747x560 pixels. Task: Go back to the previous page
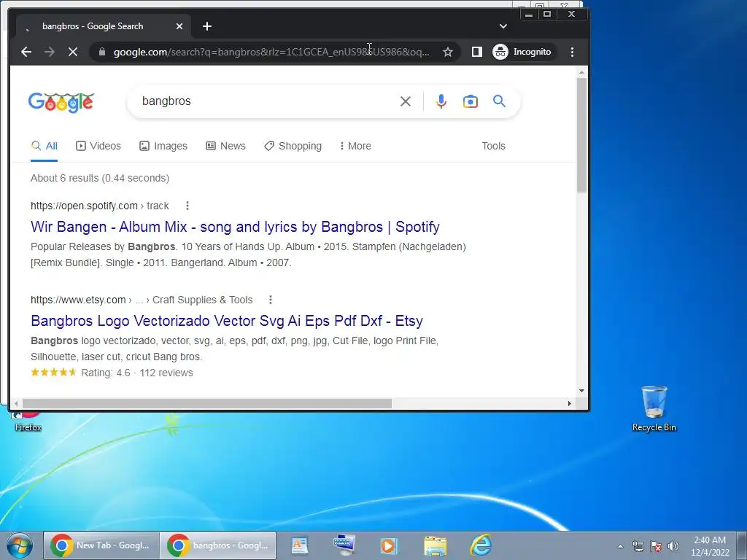(26, 52)
